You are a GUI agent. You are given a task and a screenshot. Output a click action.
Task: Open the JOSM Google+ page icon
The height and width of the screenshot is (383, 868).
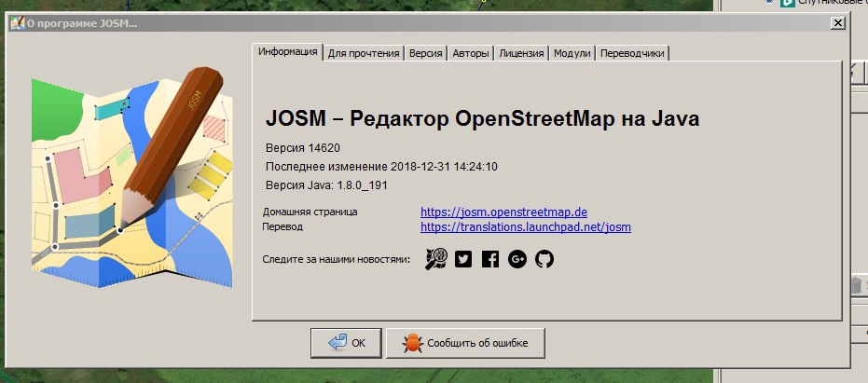pos(517,259)
